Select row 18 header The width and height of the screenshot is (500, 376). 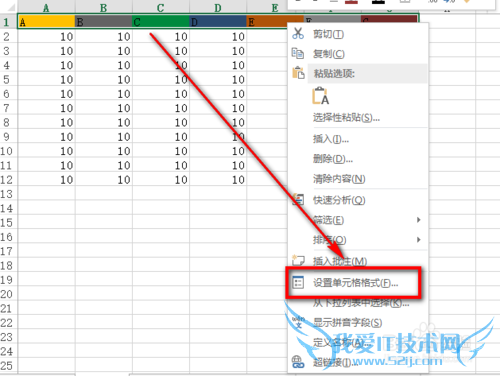[8, 266]
